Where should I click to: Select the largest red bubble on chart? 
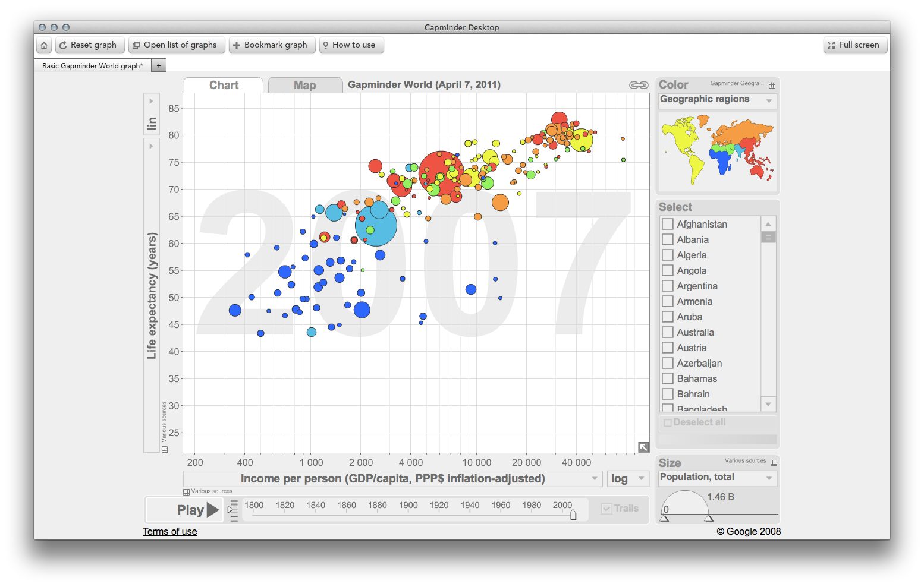click(441, 173)
